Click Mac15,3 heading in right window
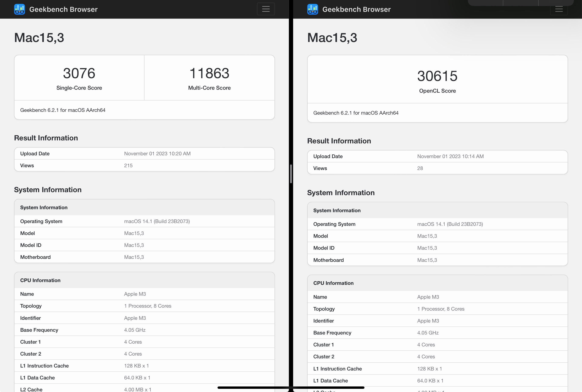 332,37
